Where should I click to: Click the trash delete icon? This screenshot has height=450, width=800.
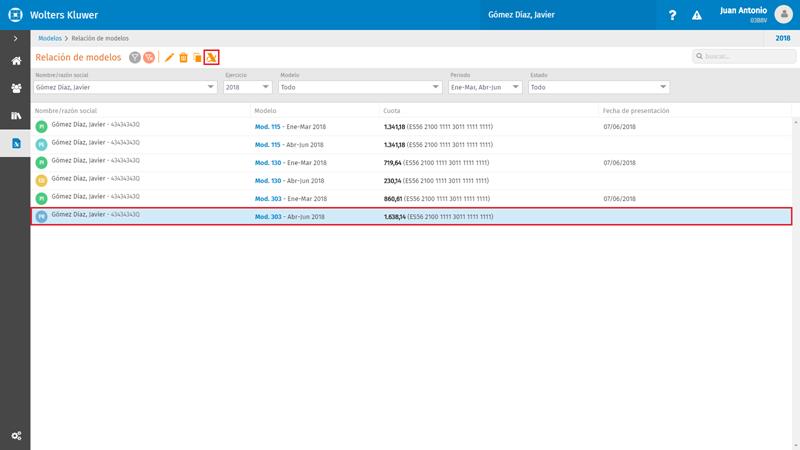click(183, 58)
